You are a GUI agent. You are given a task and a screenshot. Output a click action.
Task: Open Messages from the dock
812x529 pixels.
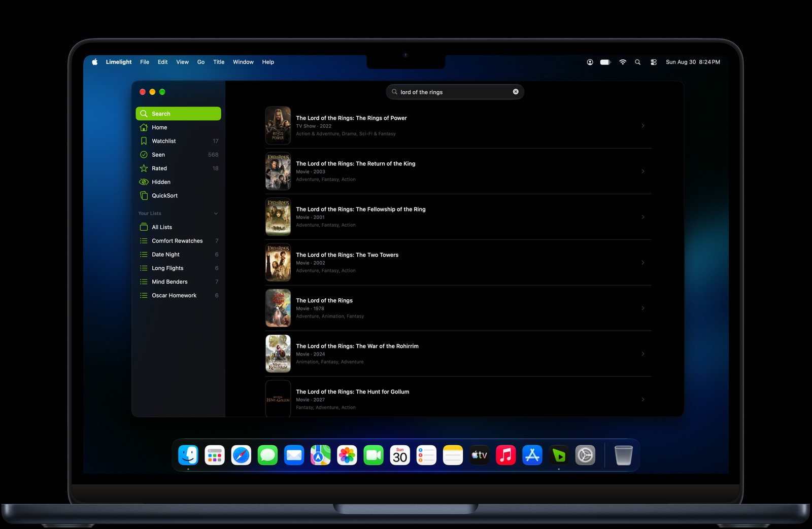coord(267,455)
